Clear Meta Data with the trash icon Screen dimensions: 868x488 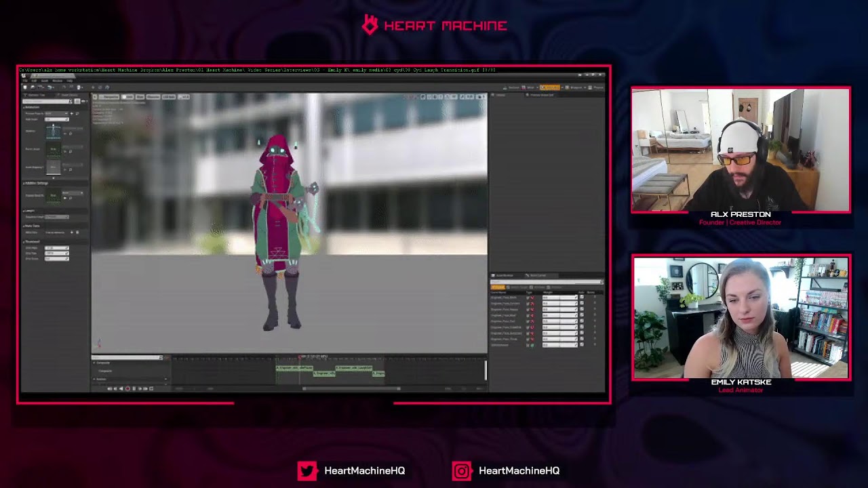(x=77, y=232)
